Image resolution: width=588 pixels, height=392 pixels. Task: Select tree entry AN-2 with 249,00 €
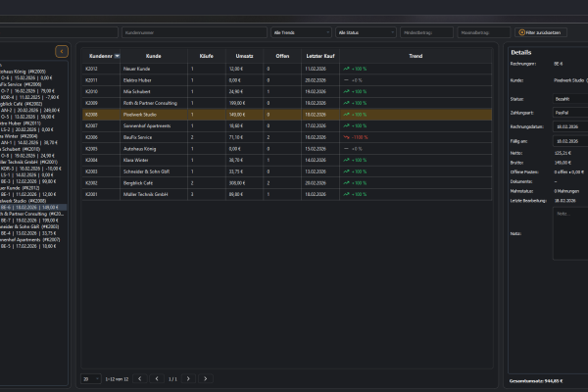pos(30,111)
